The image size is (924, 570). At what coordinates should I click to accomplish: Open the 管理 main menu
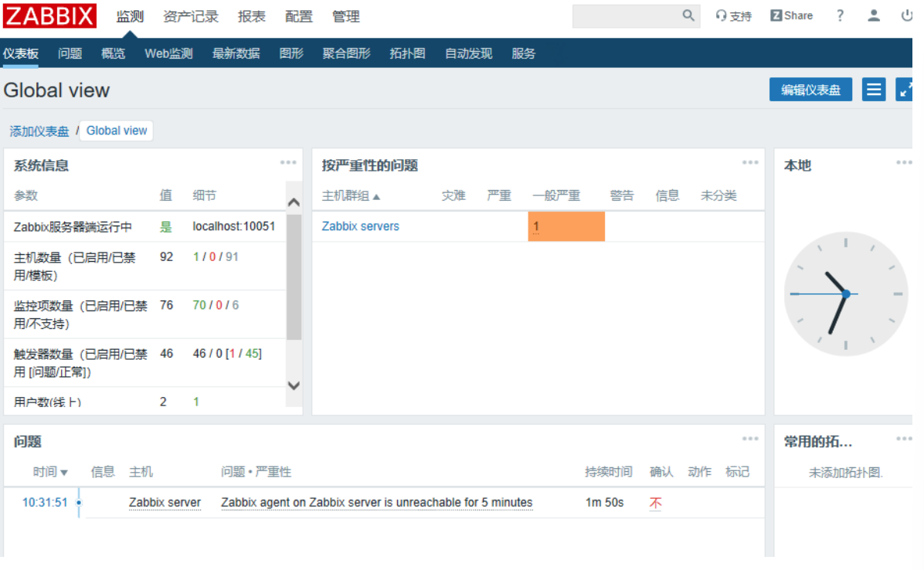click(346, 16)
